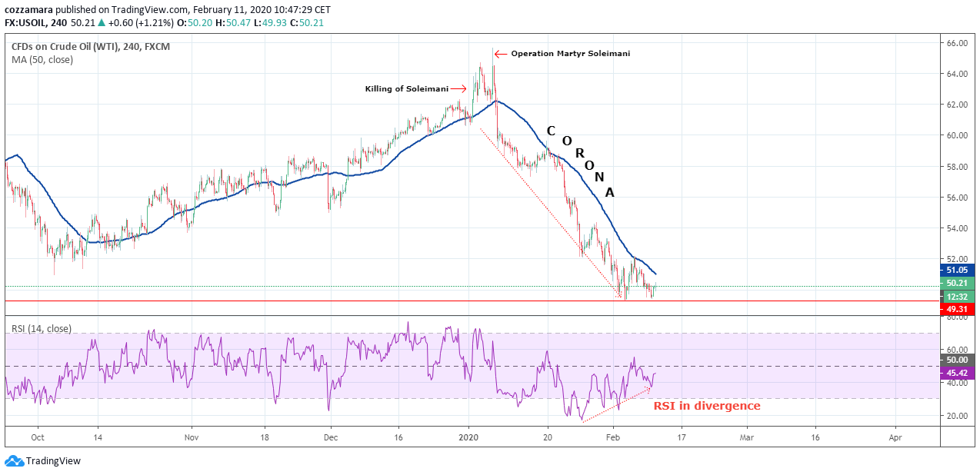Click the 'Killing of Soleimani' annotation
980x475 pixels.
pos(406,89)
